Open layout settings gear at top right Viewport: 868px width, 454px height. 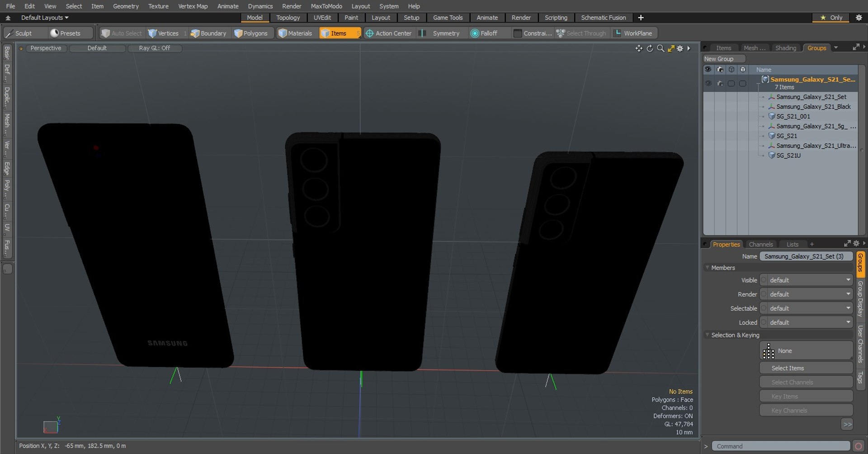click(x=859, y=18)
